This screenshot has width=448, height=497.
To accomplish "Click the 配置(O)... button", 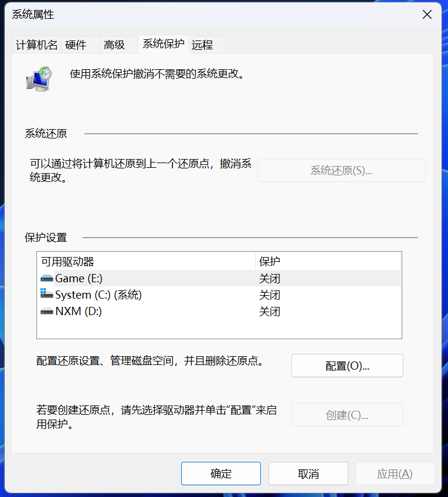I will (347, 366).
